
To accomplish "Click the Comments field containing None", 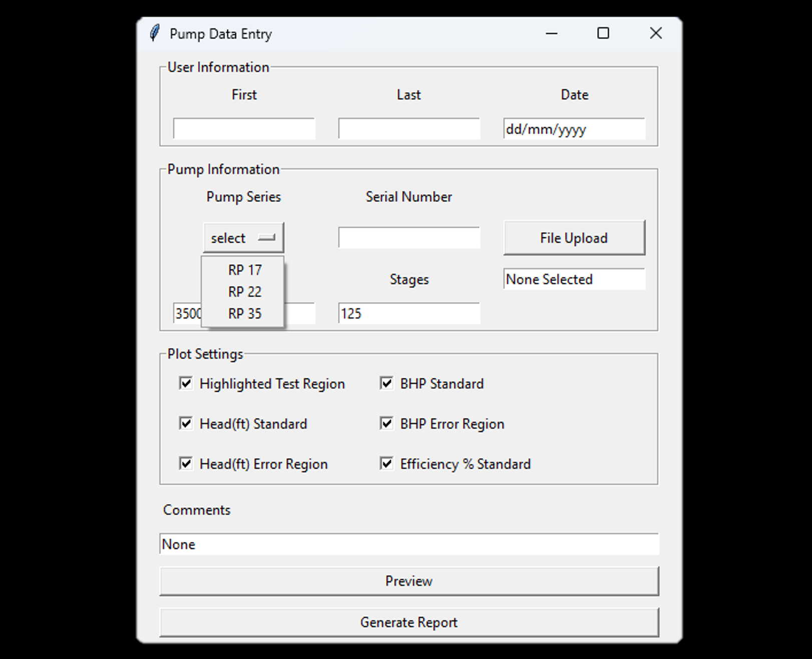I will [409, 544].
